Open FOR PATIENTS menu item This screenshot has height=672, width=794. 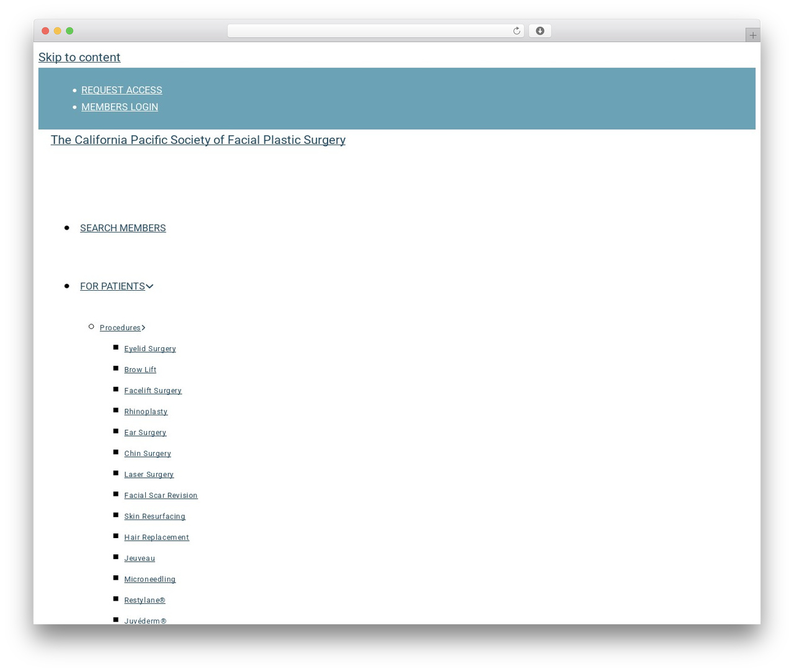point(112,286)
